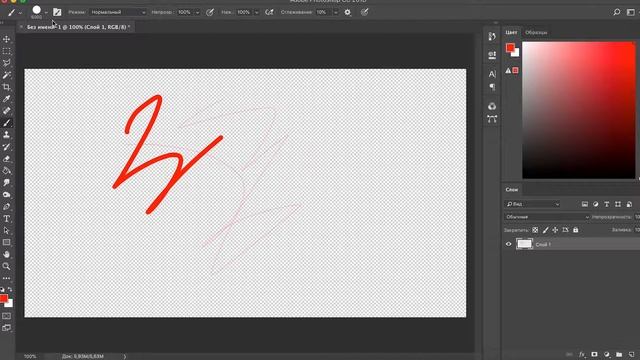Toggle lock position icon

tap(555, 230)
